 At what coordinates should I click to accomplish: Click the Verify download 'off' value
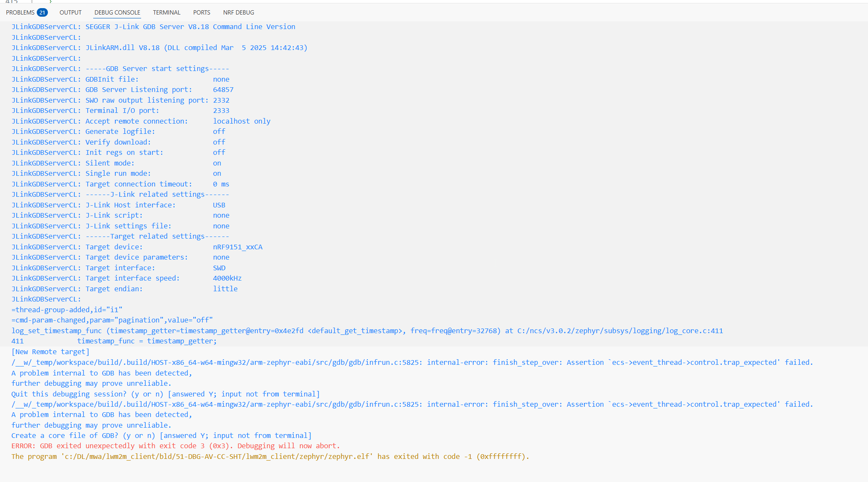pyautogui.click(x=219, y=142)
